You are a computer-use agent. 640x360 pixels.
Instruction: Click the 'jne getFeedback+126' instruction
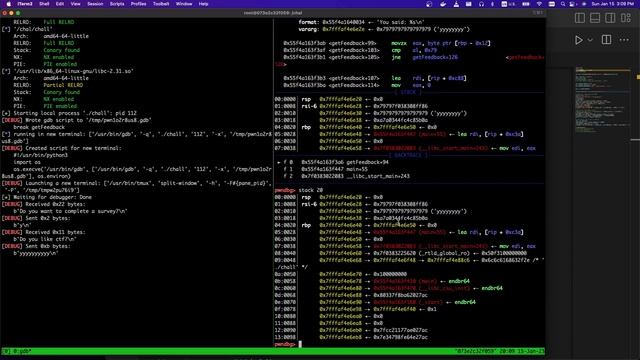click(371, 57)
